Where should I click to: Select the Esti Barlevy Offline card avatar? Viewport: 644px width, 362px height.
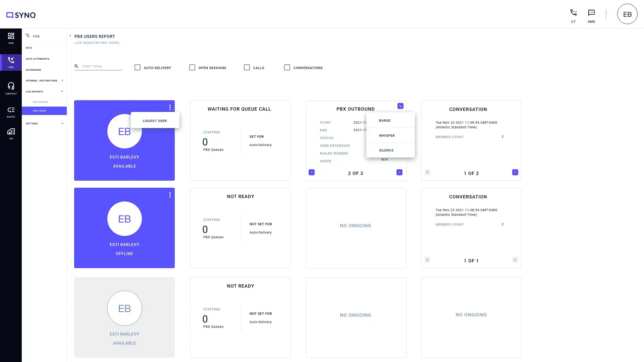124,219
